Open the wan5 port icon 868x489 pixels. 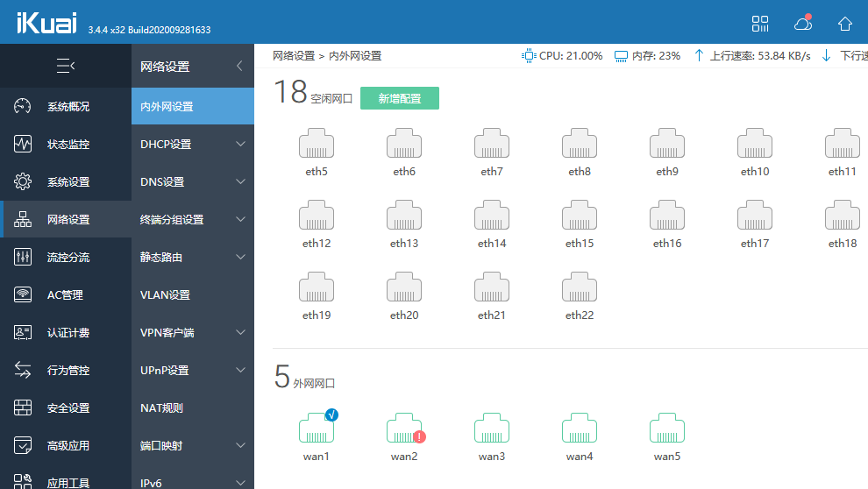(x=667, y=429)
